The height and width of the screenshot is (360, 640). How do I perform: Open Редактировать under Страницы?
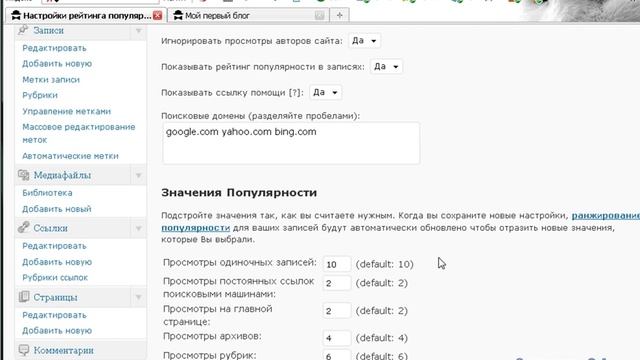click(54, 315)
